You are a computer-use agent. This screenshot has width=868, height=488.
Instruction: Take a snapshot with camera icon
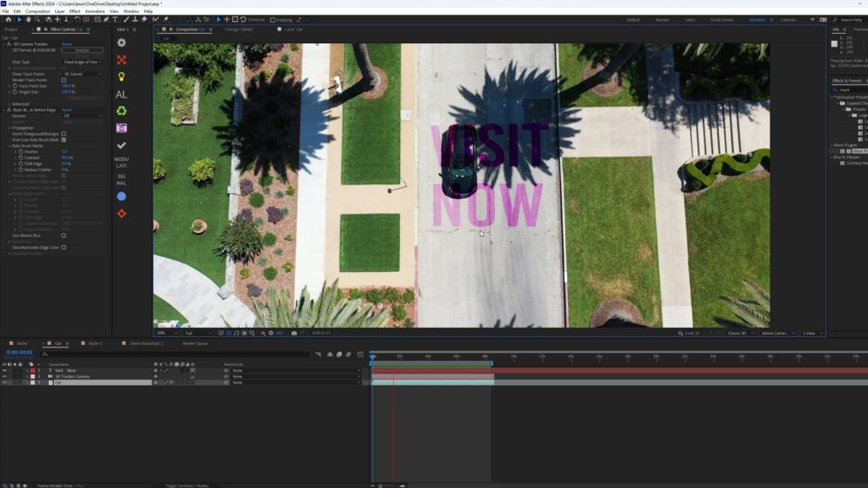pos(294,333)
